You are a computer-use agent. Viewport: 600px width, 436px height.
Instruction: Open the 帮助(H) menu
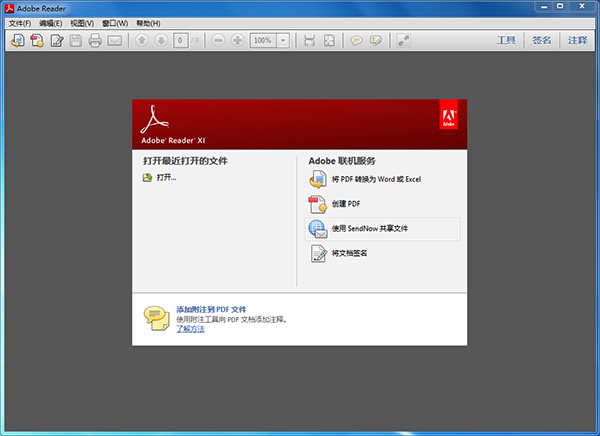[x=147, y=23]
